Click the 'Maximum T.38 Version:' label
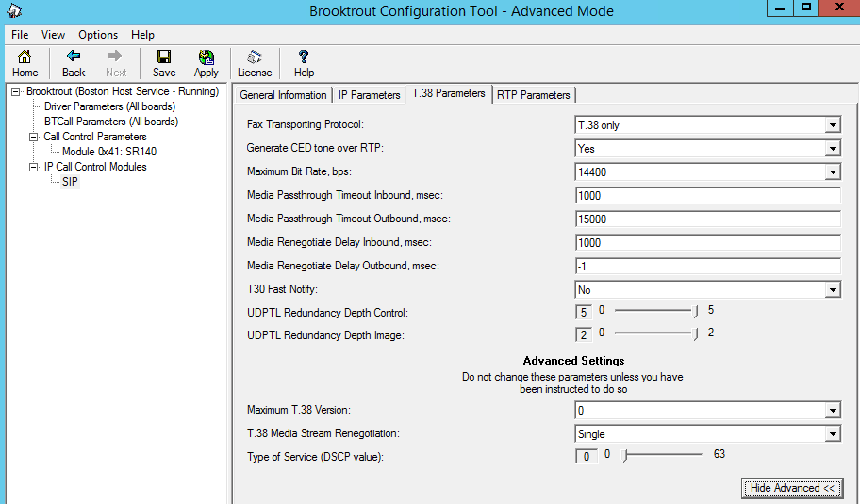Viewport: 860px width, 504px height. pyautogui.click(x=298, y=409)
